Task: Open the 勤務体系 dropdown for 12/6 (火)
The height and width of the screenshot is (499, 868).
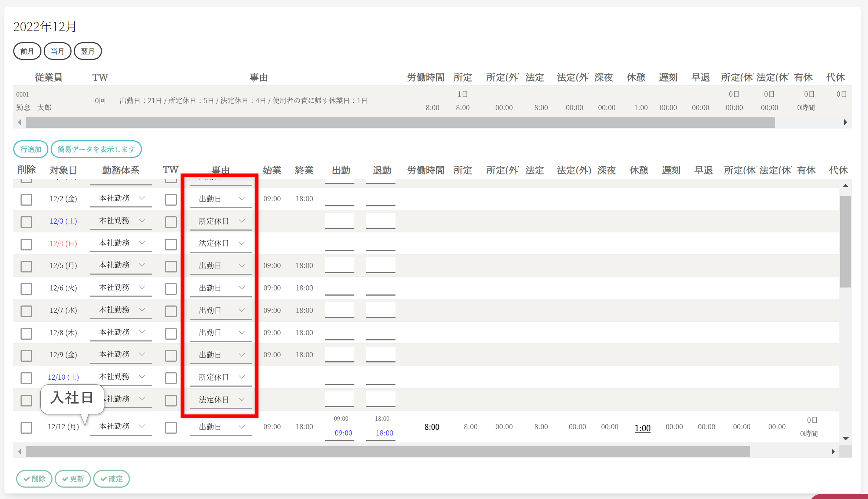Action: 121,288
